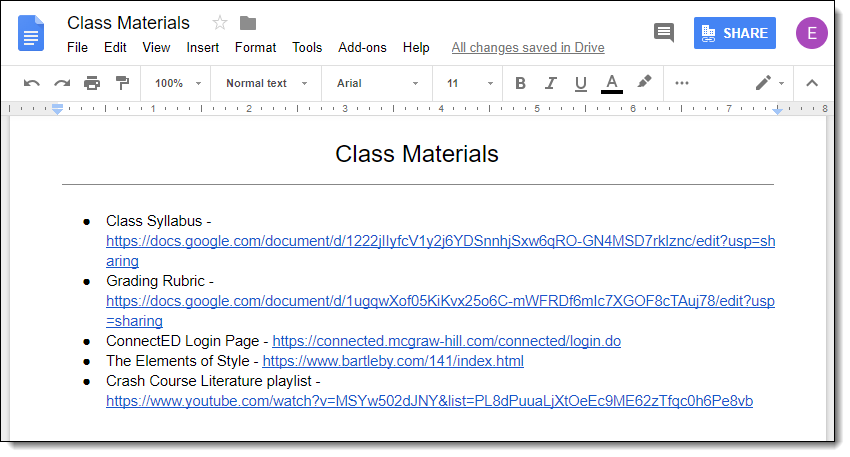Open the View menu
Image resolution: width=850 pixels, height=457 pixels.
pos(156,48)
